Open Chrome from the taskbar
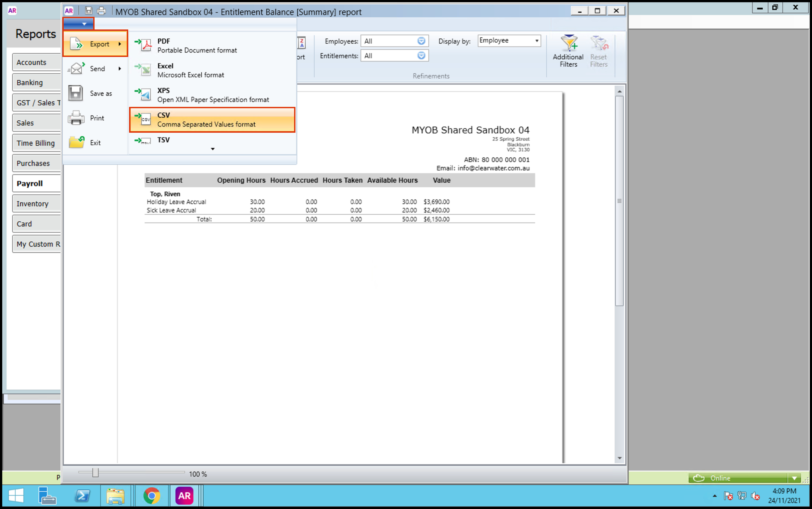 point(152,496)
